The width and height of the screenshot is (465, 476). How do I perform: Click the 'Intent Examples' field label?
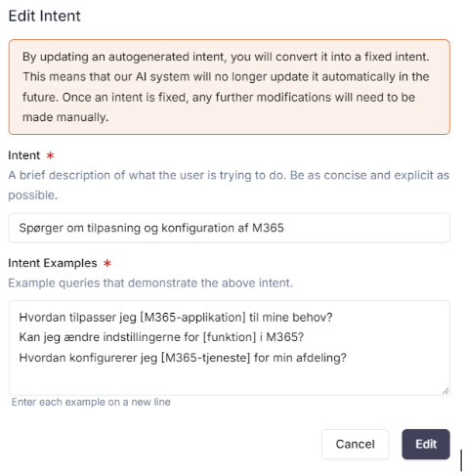(53, 263)
